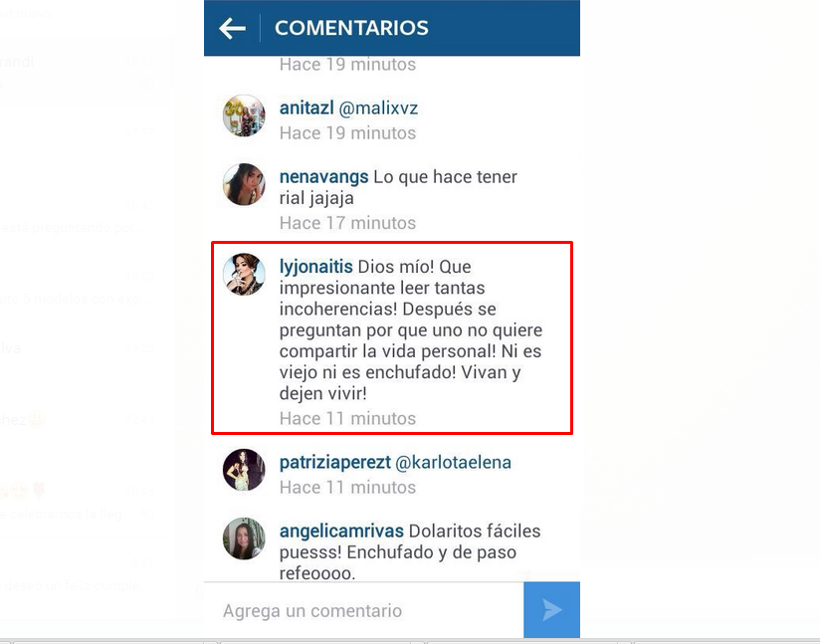Click angelicamrivas comment Dolaritos fáciles
The width and height of the screenshot is (820, 644).
[475, 531]
